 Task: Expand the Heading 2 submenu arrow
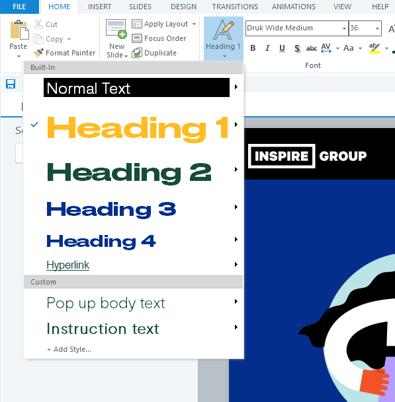tap(236, 170)
